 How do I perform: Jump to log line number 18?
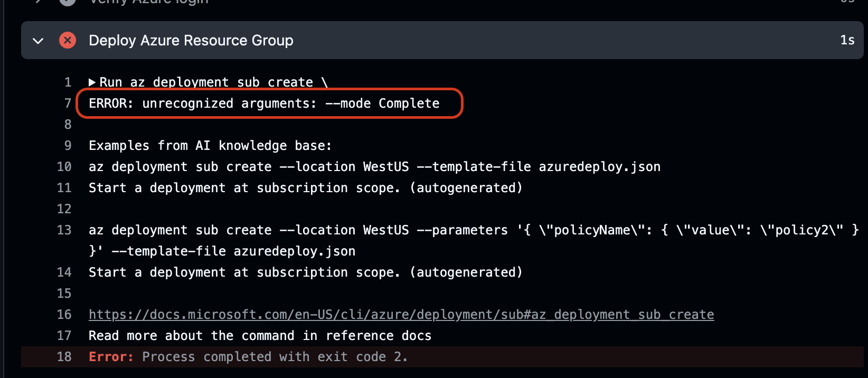[64, 357]
